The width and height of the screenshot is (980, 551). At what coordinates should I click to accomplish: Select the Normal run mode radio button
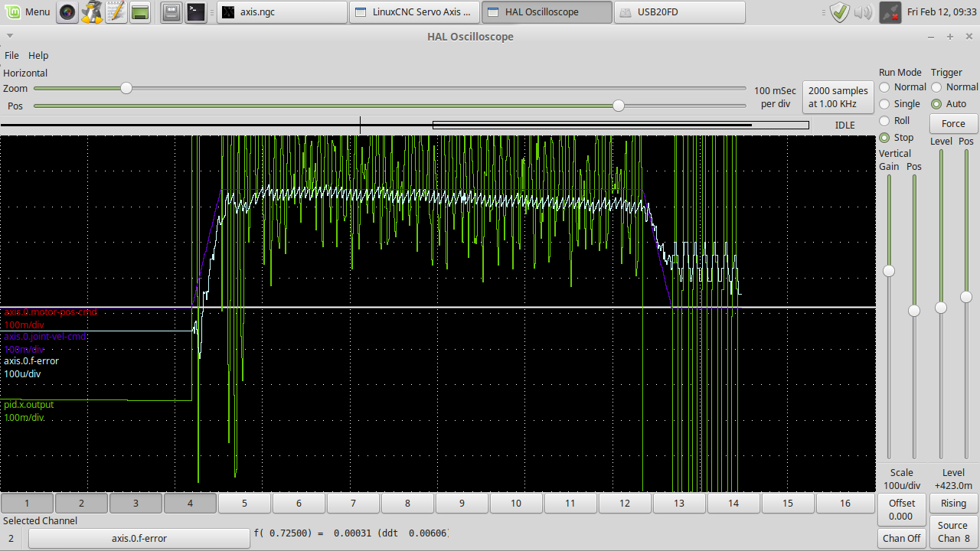[x=884, y=87]
